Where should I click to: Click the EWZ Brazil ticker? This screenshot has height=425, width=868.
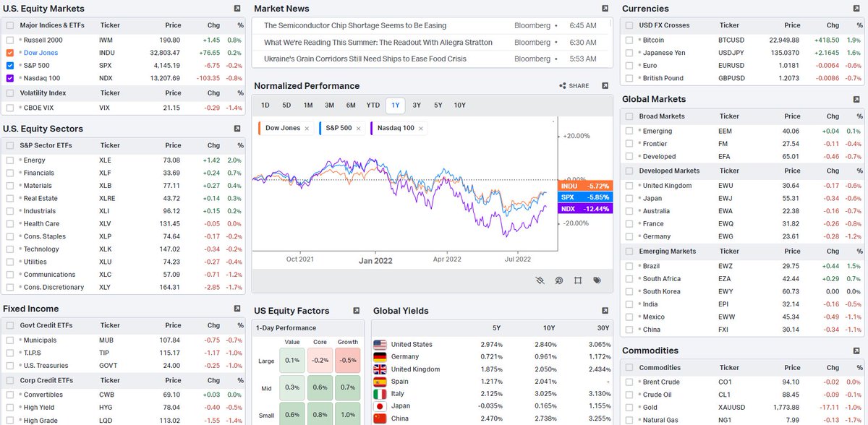tap(726, 266)
